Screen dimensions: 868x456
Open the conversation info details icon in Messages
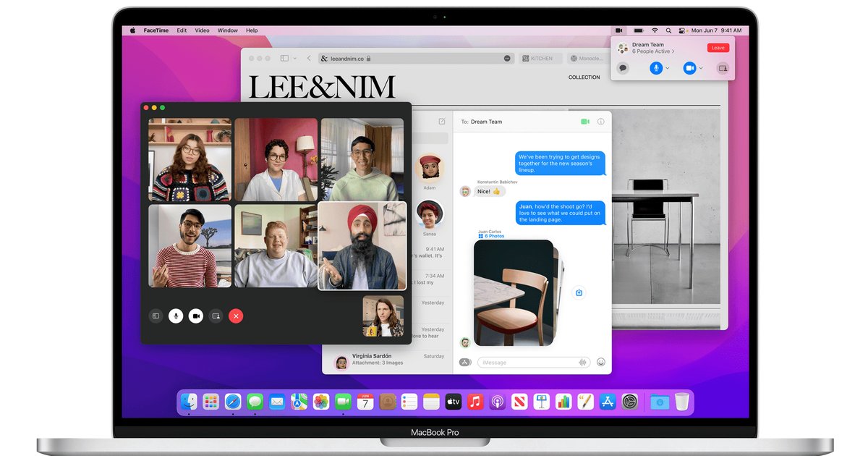pos(600,122)
